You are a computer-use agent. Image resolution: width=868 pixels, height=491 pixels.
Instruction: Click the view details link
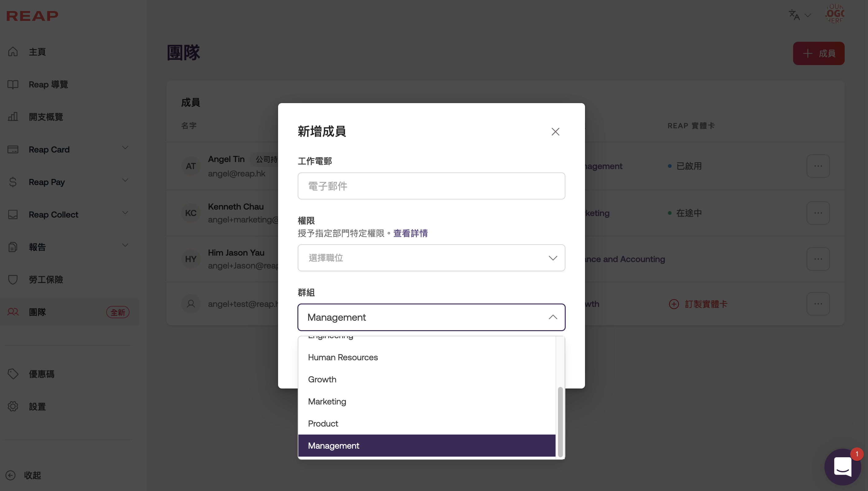point(410,233)
